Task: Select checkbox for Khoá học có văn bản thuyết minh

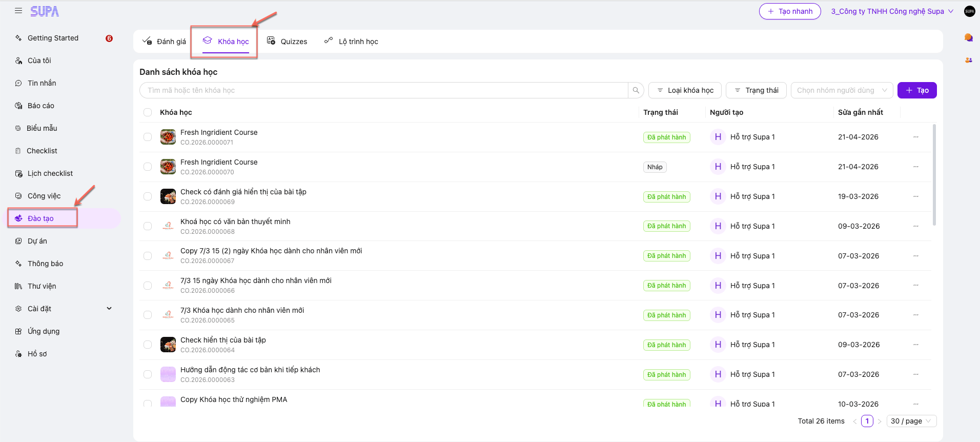Action: pos(148,226)
